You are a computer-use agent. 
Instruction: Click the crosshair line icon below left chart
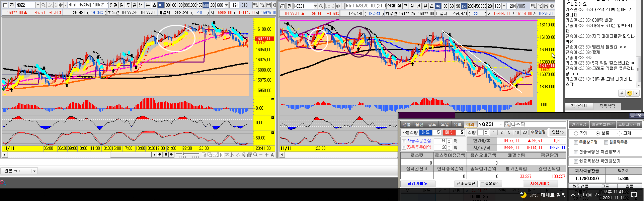point(221,155)
